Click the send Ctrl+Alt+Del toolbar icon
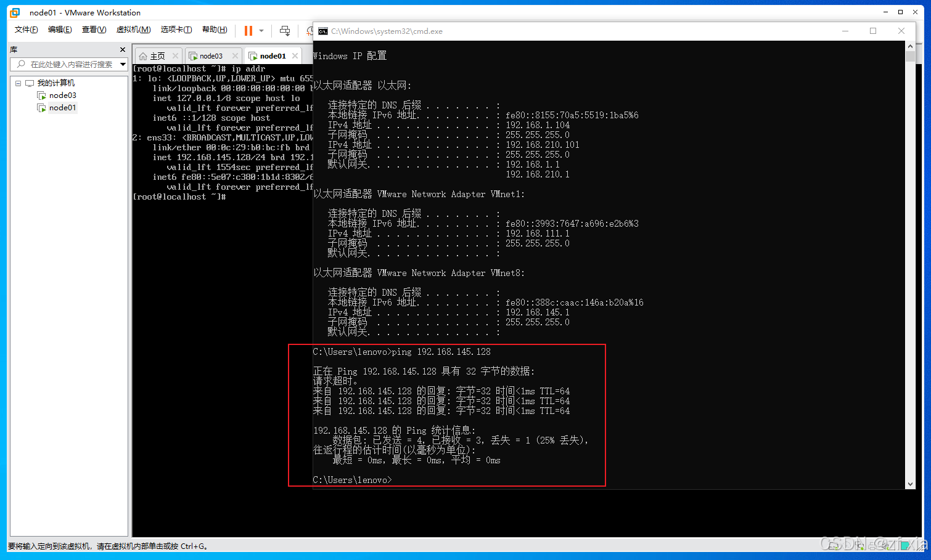Screen dimensions: 931x560 (x=284, y=30)
